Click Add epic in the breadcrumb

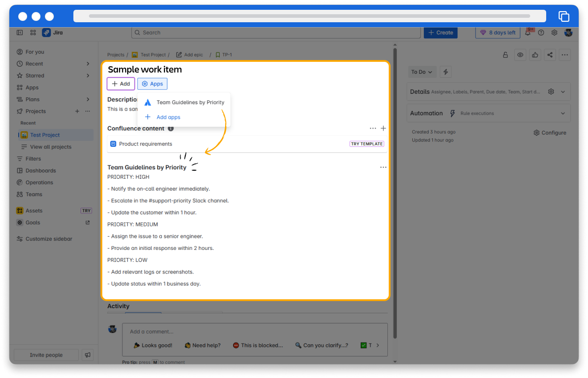click(189, 55)
